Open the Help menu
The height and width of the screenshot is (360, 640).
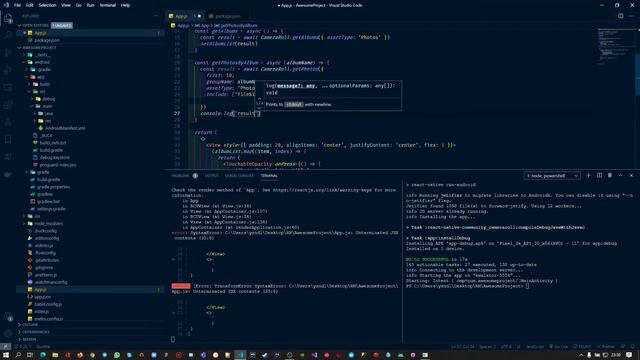click(125, 5)
